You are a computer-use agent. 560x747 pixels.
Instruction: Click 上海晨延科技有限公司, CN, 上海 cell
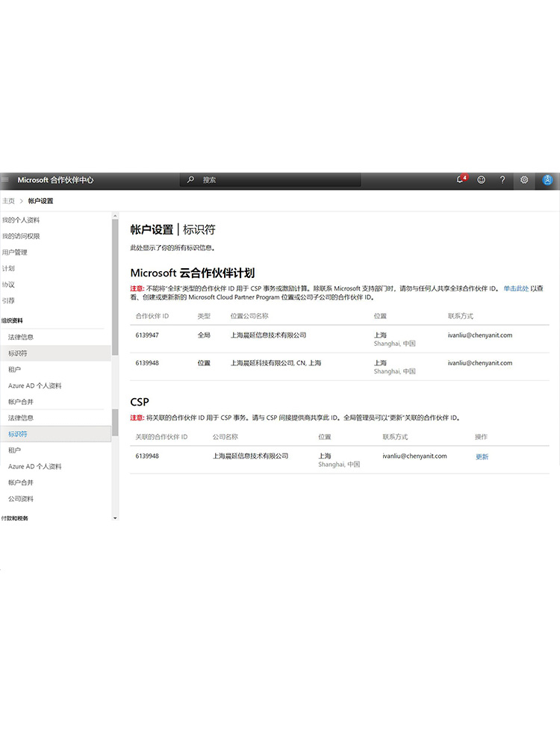pos(276,363)
